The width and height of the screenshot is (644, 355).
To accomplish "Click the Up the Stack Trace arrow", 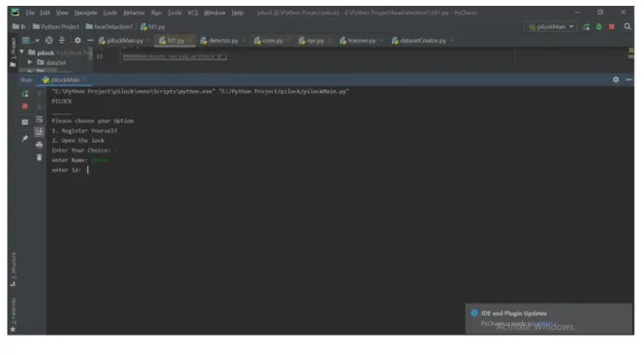I will click(39, 94).
